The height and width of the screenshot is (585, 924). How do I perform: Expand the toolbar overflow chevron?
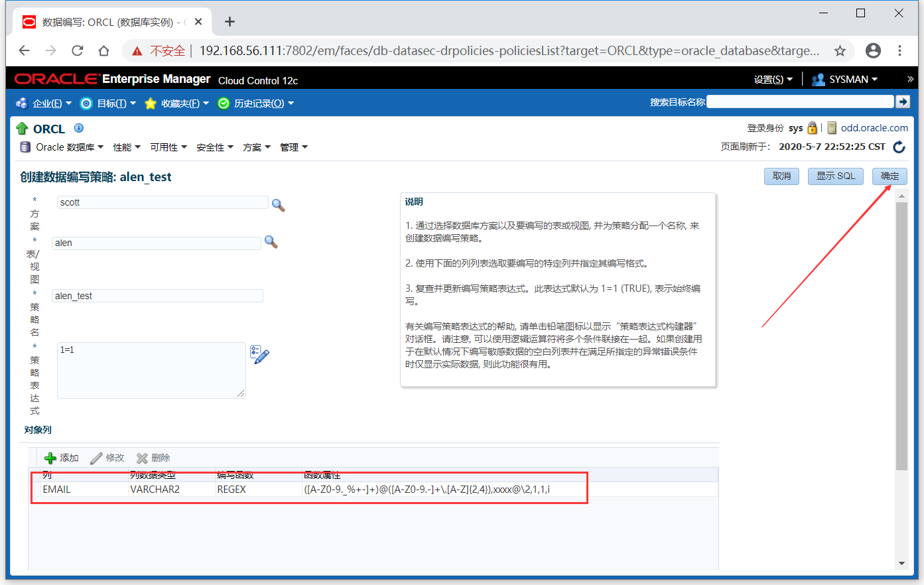[x=910, y=79]
